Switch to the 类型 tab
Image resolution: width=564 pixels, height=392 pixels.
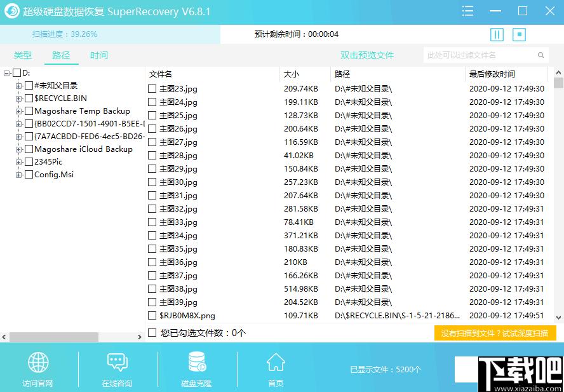pos(23,56)
